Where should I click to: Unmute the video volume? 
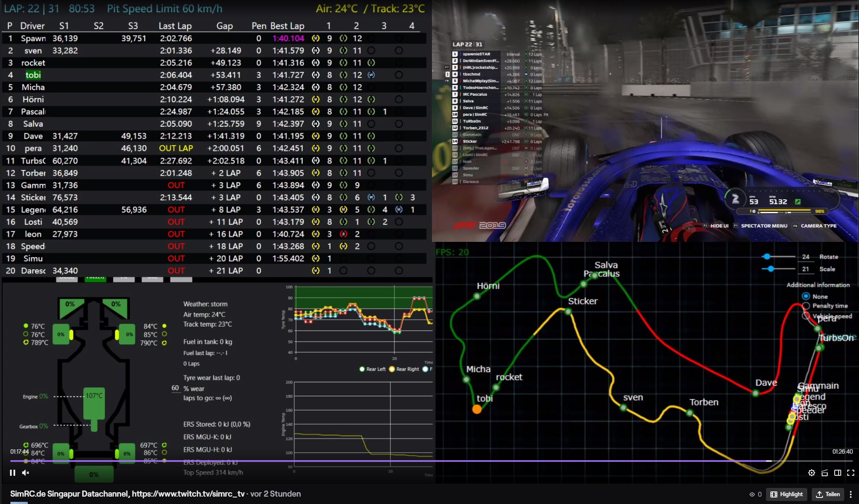point(26,473)
